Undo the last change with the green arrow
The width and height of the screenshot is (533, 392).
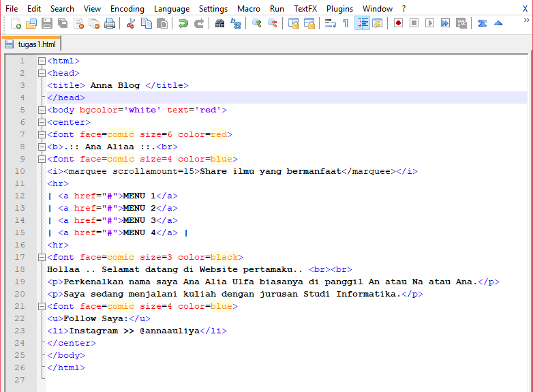(183, 23)
